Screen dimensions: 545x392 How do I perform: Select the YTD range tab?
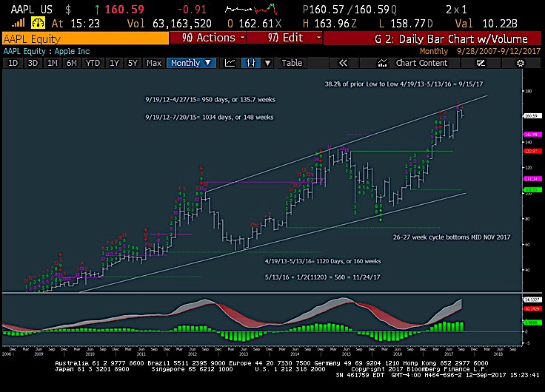pyautogui.click(x=93, y=63)
